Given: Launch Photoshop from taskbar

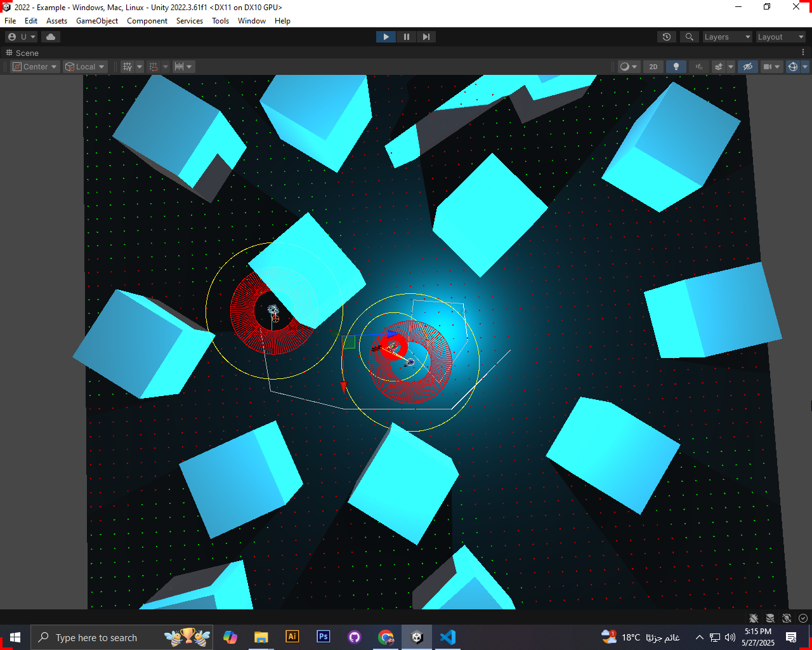Looking at the screenshot, I should pyautogui.click(x=324, y=637).
